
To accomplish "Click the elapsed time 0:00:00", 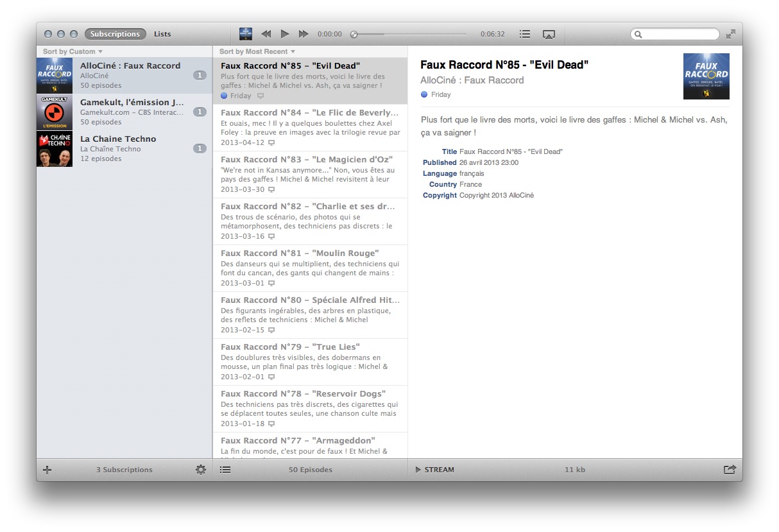I will pos(330,34).
